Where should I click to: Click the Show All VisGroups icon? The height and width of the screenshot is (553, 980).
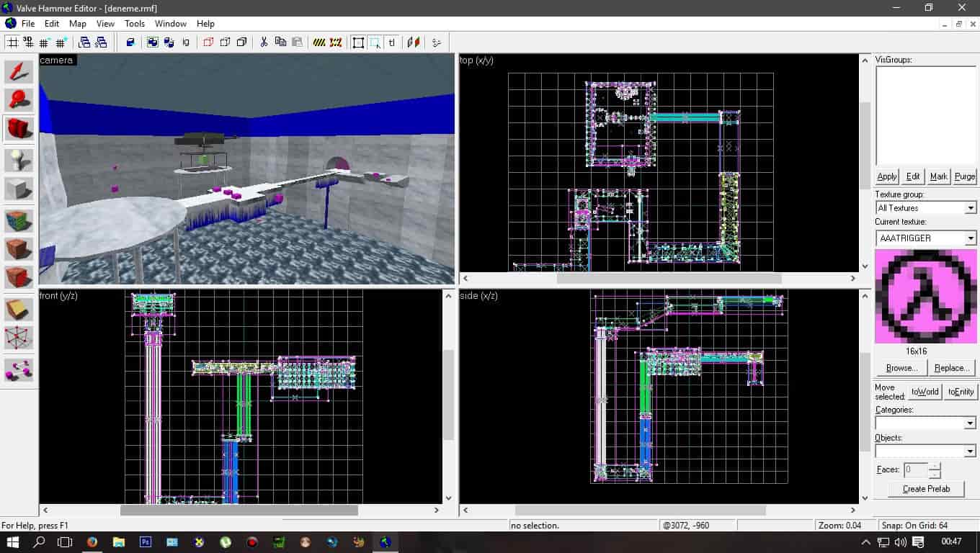click(241, 42)
